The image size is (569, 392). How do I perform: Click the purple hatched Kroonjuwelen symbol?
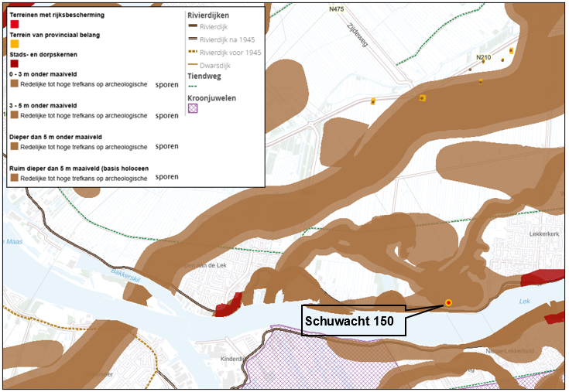(x=193, y=108)
